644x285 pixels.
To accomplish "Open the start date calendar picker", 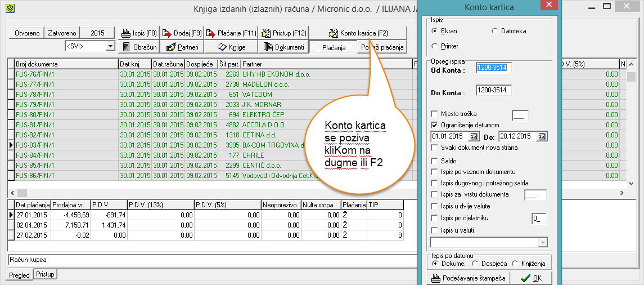I will (x=473, y=136).
